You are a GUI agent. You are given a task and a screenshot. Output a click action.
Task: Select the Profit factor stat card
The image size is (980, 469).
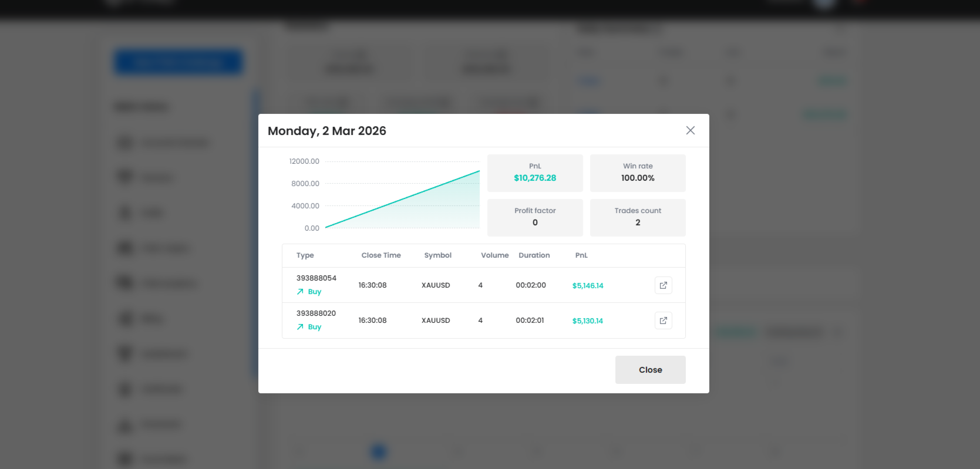tap(535, 217)
